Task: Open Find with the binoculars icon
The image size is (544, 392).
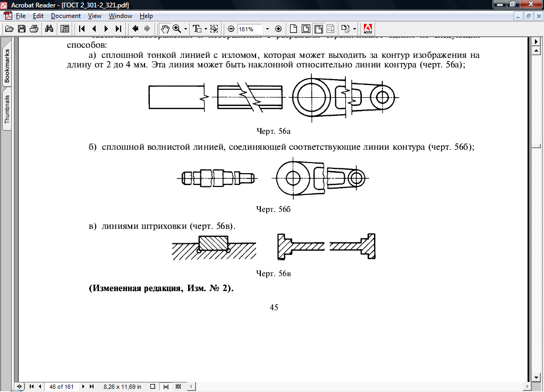Action: pyautogui.click(x=49, y=29)
